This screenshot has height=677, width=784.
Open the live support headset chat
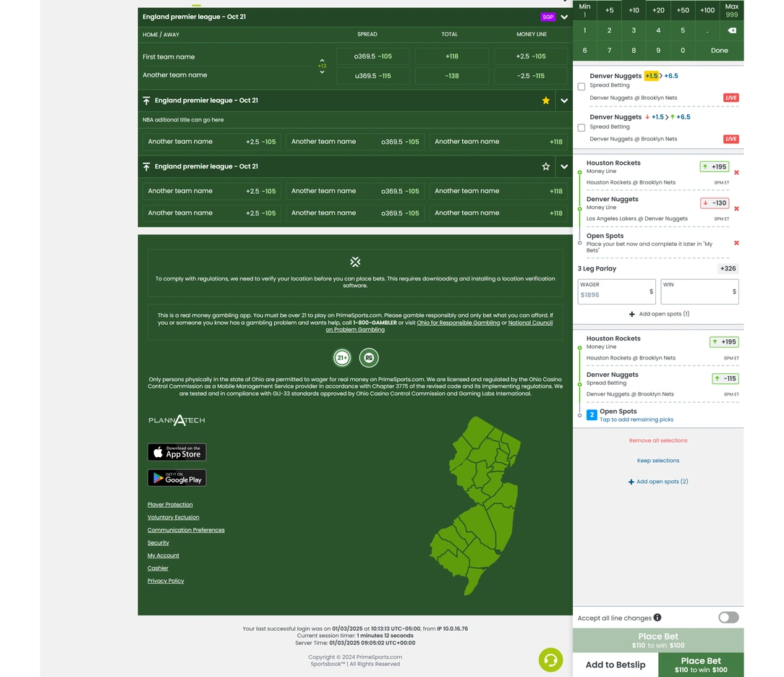click(x=550, y=660)
